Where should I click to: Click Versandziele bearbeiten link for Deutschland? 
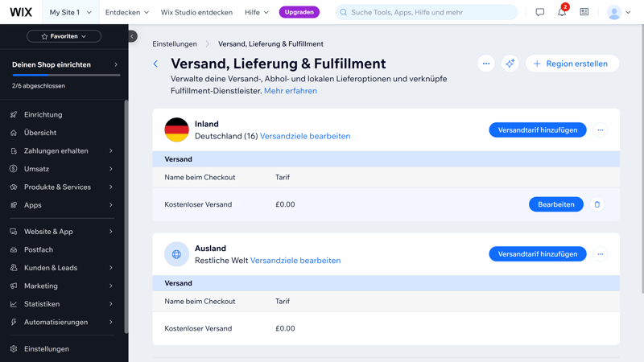(305, 136)
